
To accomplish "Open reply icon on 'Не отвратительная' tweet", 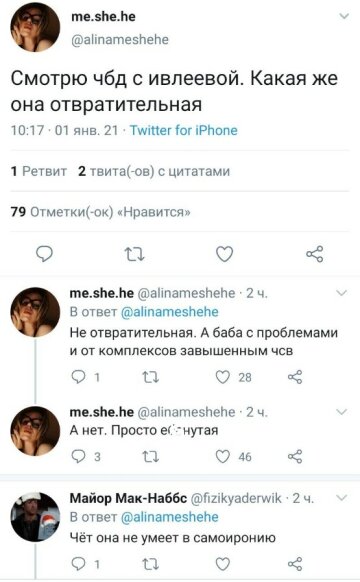I will click(78, 377).
